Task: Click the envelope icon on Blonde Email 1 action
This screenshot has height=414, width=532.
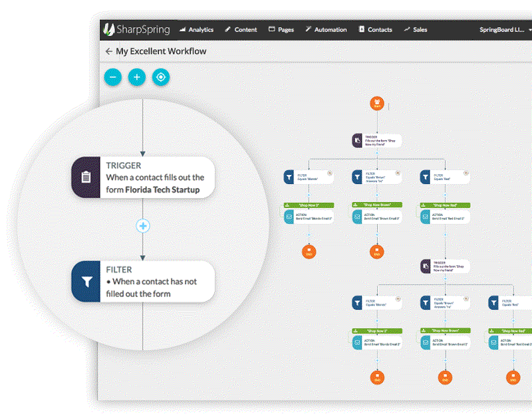Action: point(289,217)
